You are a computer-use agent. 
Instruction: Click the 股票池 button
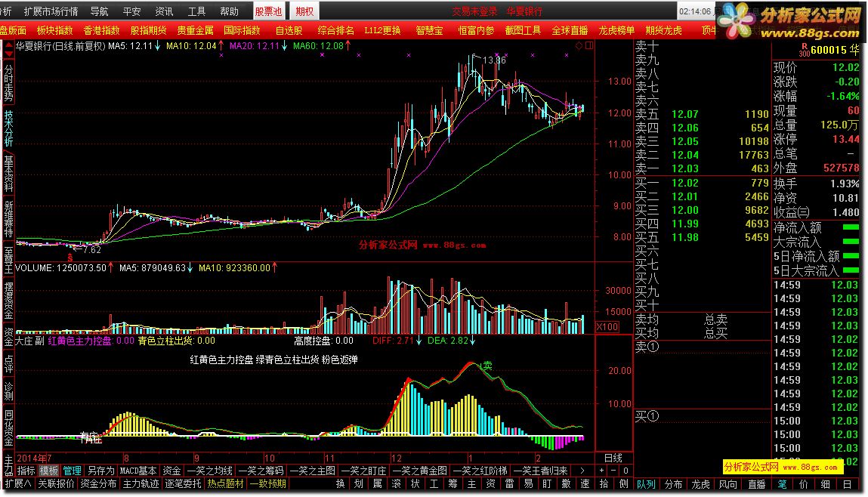click(x=268, y=11)
